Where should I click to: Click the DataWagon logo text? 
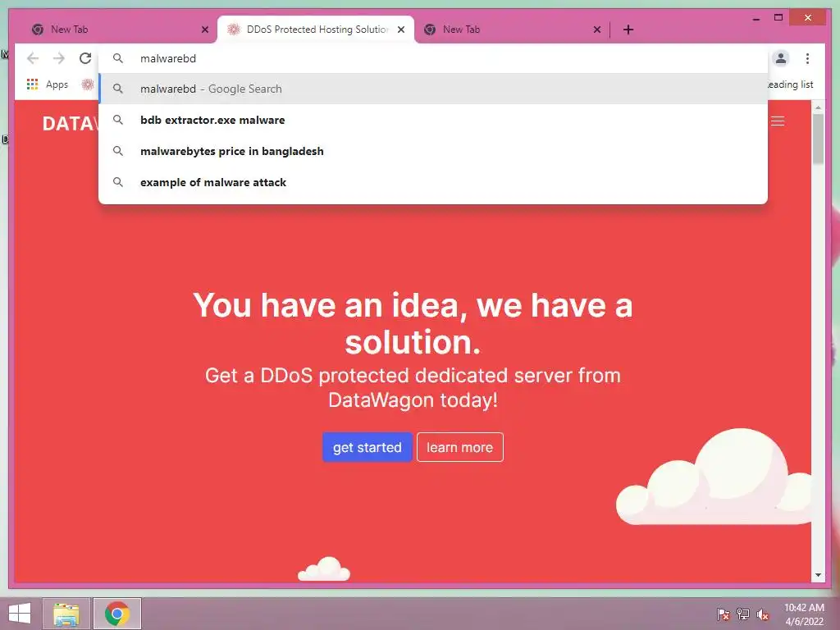point(71,124)
